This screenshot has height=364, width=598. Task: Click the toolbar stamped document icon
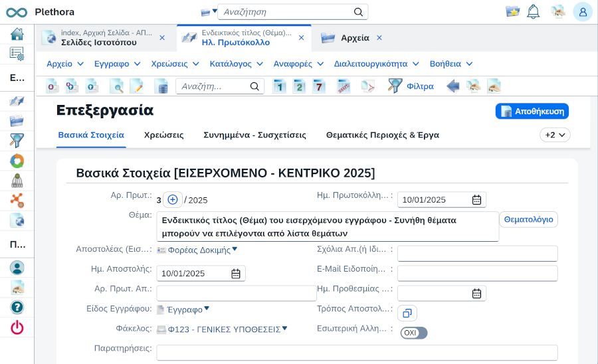pyautogui.click(x=344, y=86)
